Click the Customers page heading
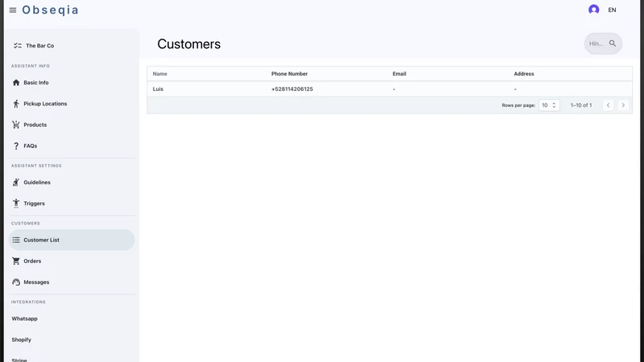 (x=189, y=44)
